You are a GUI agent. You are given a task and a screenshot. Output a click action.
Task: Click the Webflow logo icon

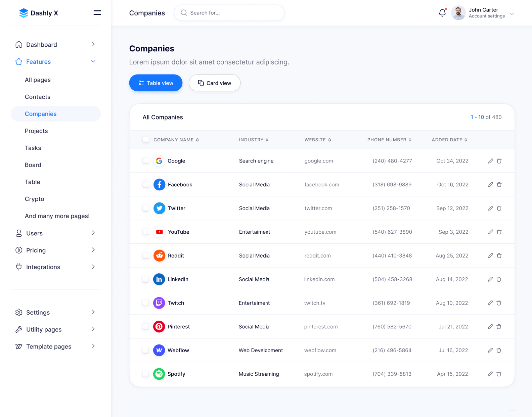(x=159, y=350)
